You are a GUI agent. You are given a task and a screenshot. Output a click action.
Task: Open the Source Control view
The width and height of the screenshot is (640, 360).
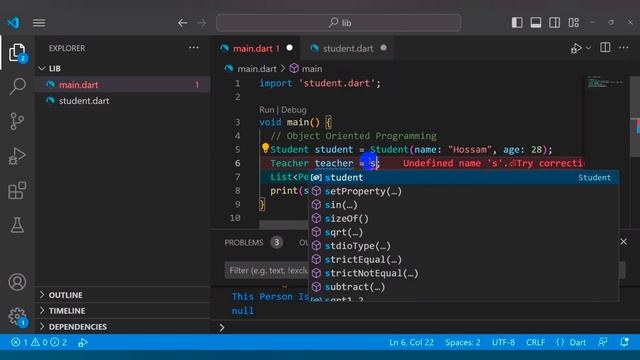(17, 121)
